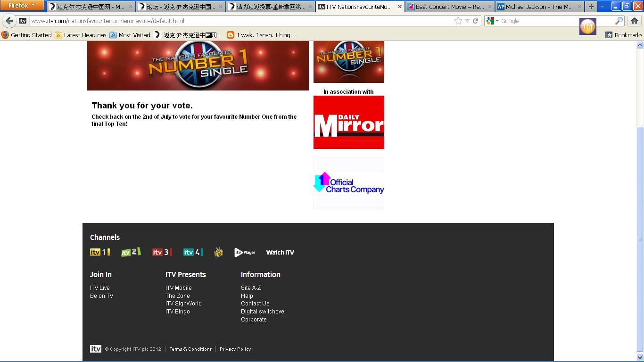Go to the browser home page icon
This screenshot has height=362, width=644.
pyautogui.click(x=634, y=21)
